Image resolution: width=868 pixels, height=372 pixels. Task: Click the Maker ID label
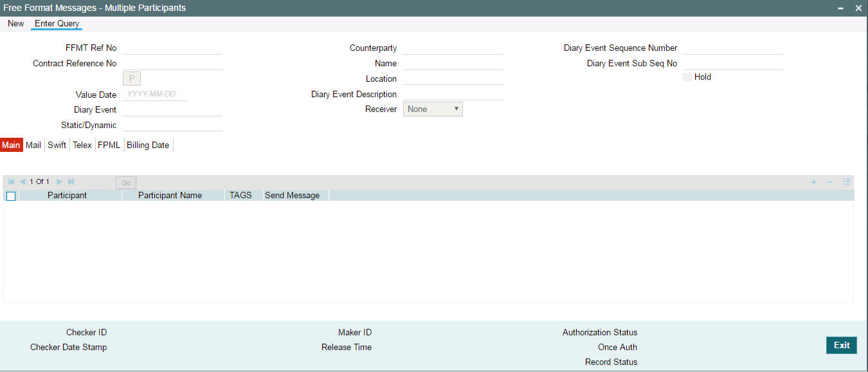355,333
